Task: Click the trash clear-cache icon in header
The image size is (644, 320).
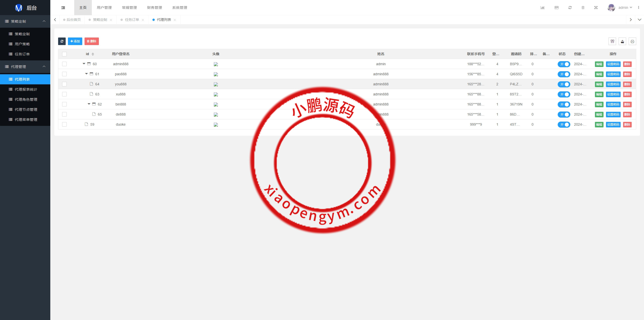Action: click(583, 8)
